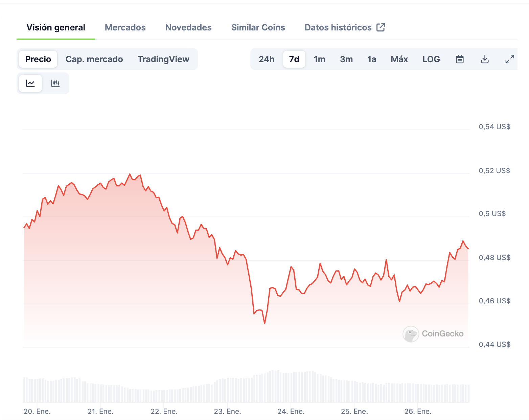Select the Precio chart mode

tap(38, 59)
